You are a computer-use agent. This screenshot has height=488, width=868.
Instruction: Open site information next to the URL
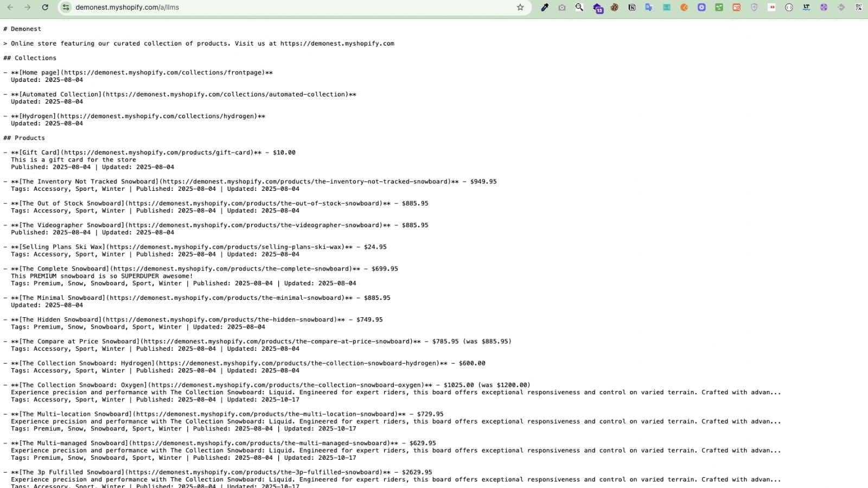pyautogui.click(x=66, y=8)
